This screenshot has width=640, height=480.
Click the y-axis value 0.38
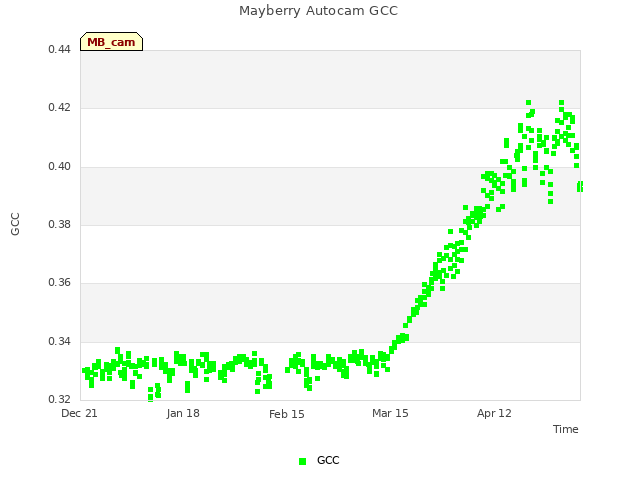point(60,224)
